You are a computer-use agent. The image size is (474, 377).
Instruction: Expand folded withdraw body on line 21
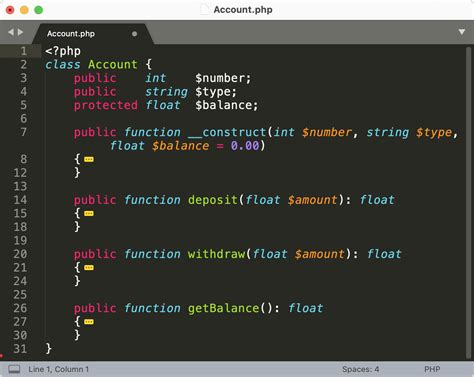point(89,268)
